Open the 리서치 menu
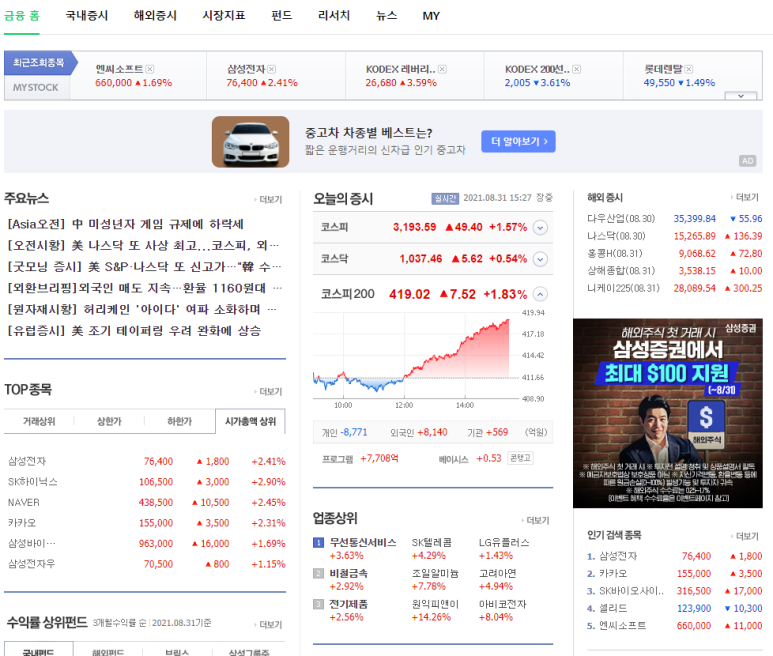The height and width of the screenshot is (656, 773). (x=334, y=16)
